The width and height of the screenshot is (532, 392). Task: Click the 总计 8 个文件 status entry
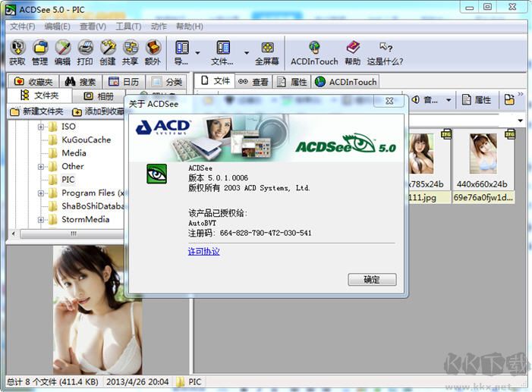(x=52, y=382)
